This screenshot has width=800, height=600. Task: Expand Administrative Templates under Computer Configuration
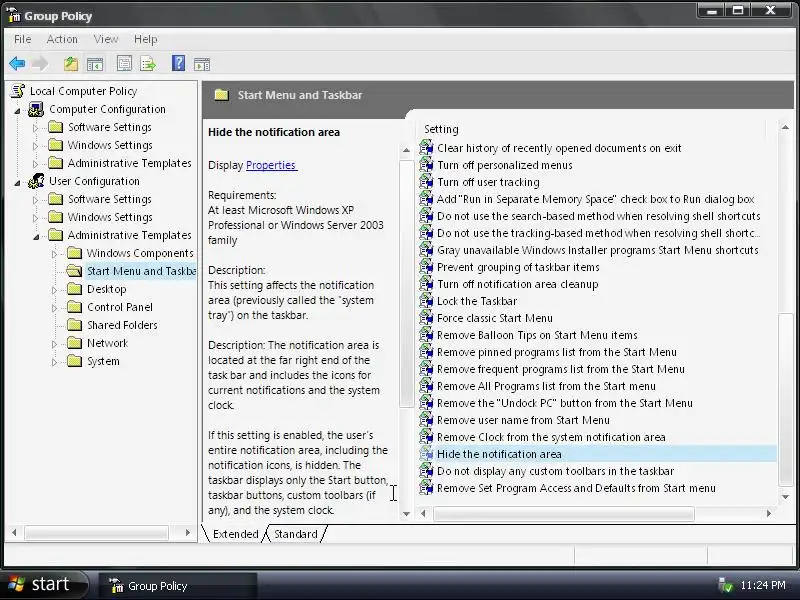pos(35,164)
